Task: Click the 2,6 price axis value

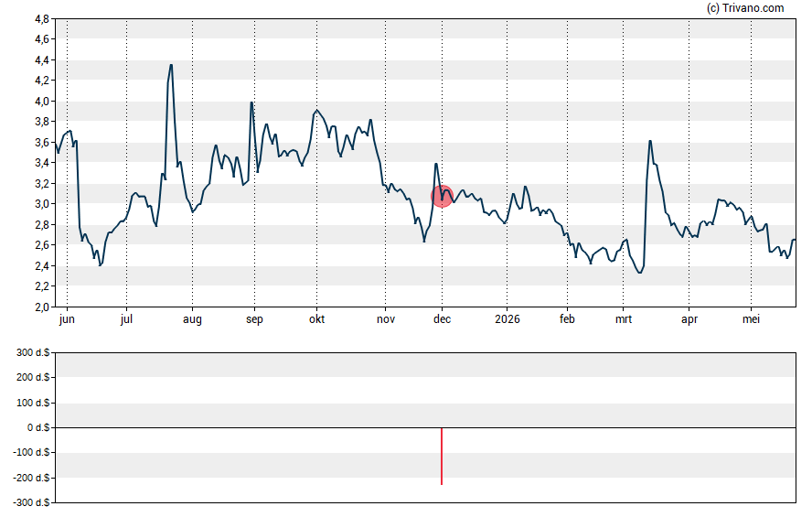Action: [42, 245]
